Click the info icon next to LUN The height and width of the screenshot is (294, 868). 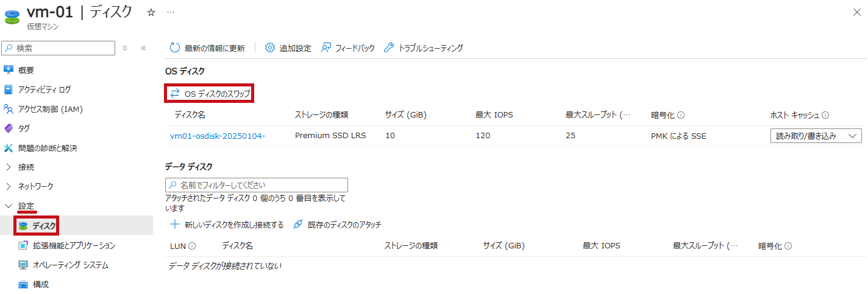pos(192,246)
